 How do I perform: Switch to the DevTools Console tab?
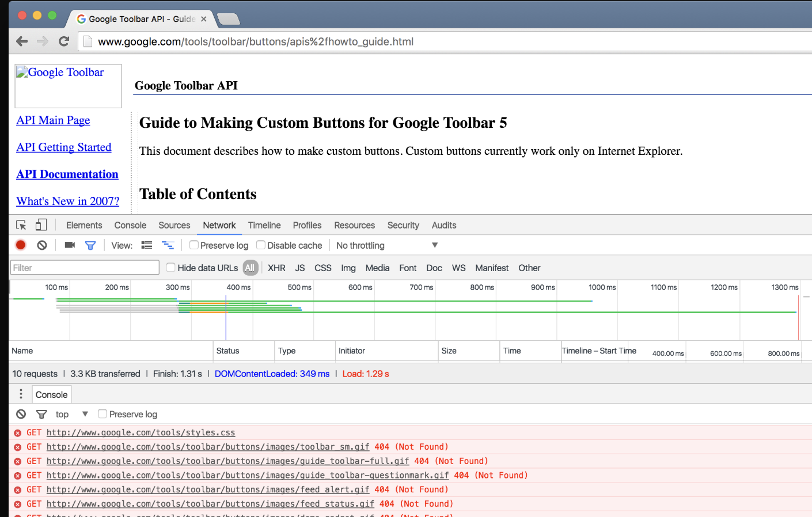[130, 225]
